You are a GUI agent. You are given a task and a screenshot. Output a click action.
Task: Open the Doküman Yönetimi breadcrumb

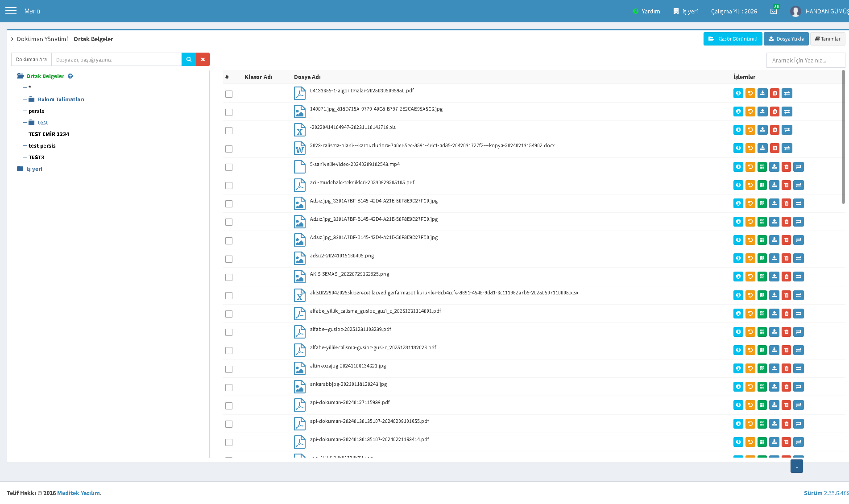click(x=42, y=39)
